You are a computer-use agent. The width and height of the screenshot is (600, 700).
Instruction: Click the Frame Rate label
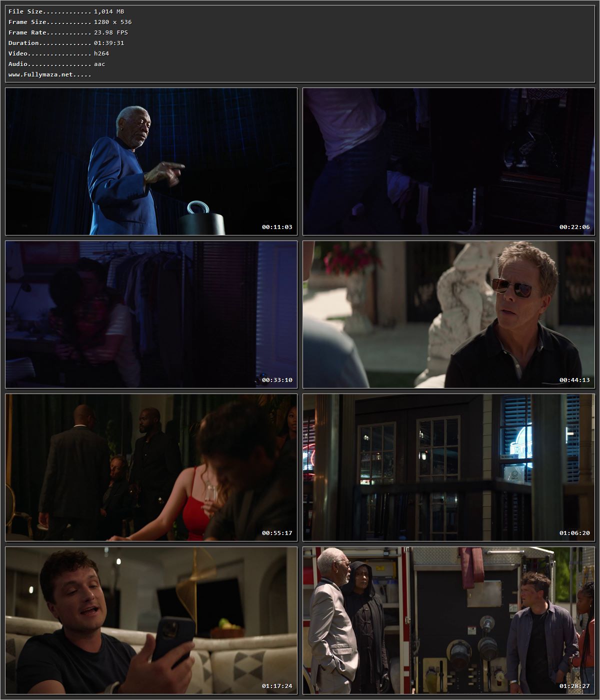click(27, 32)
